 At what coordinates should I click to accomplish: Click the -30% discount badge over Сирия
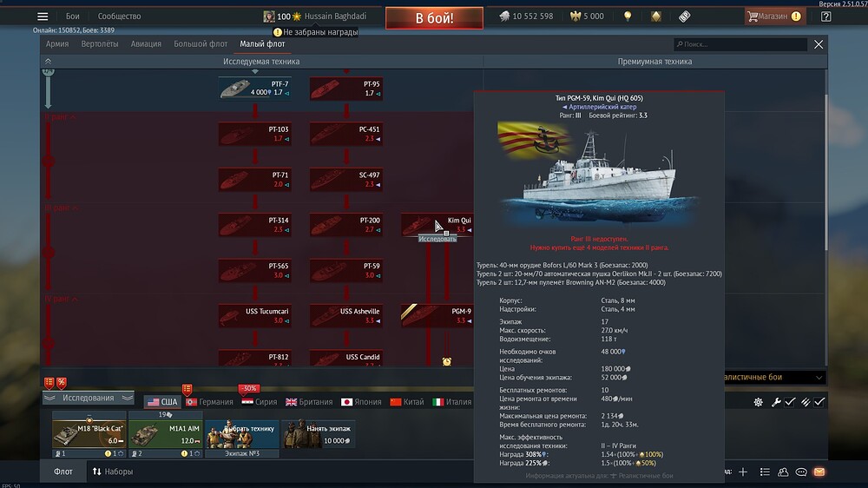[x=249, y=388]
